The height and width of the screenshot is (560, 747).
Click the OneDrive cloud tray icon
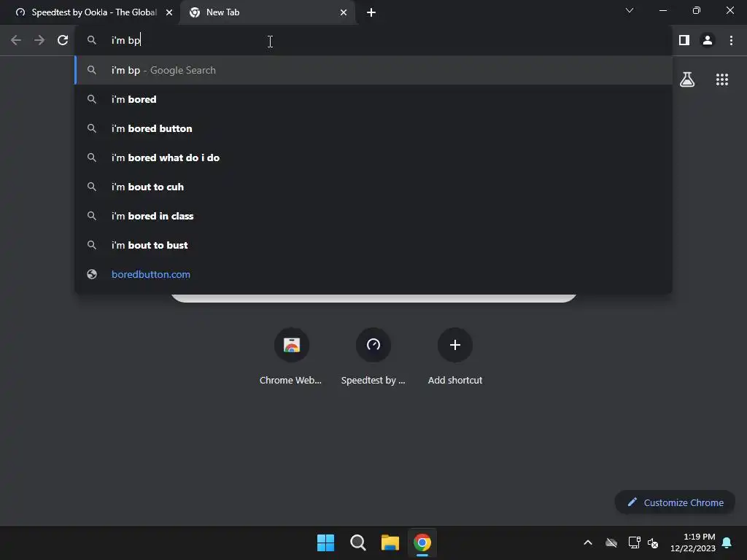pyautogui.click(x=611, y=542)
